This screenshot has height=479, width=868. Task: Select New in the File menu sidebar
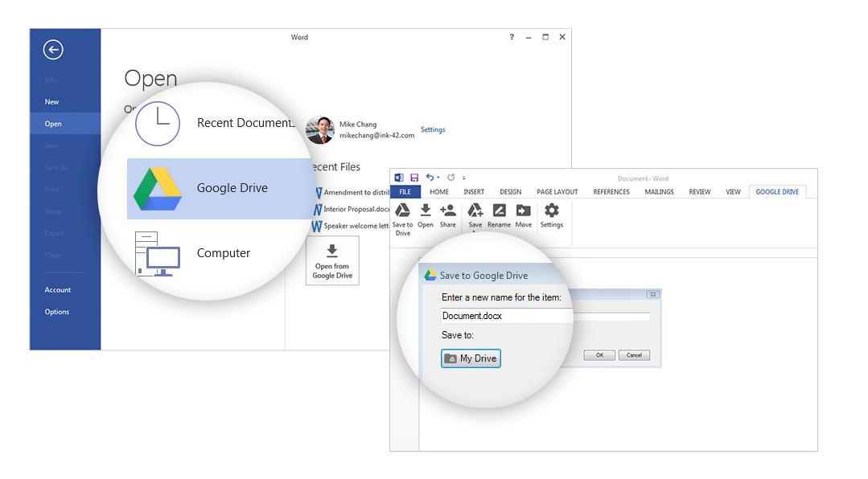tap(51, 101)
